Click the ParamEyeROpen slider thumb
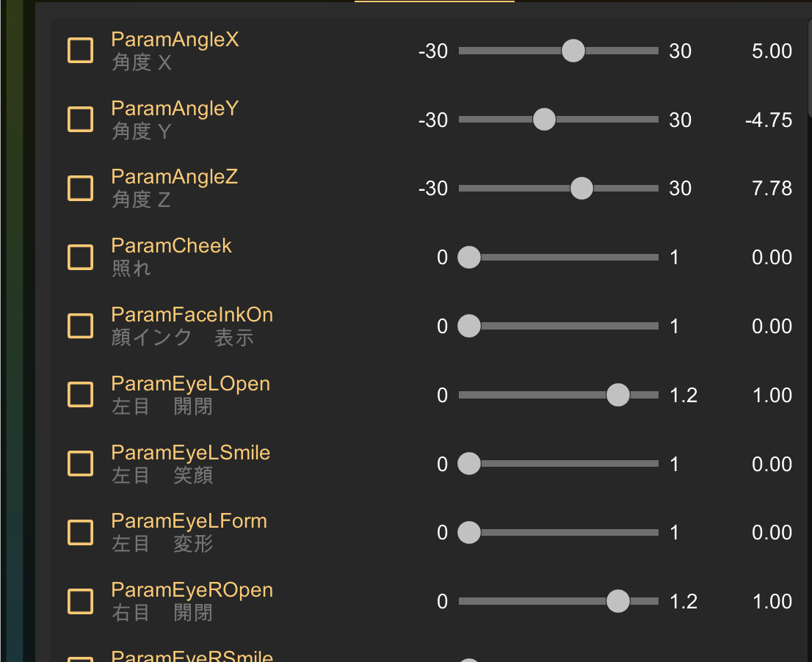Viewport: 812px width, 662px height. point(618,601)
